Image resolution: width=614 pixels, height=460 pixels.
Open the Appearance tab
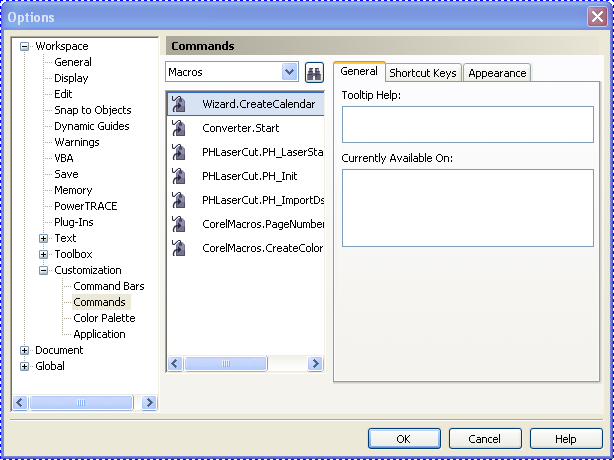pos(497,73)
